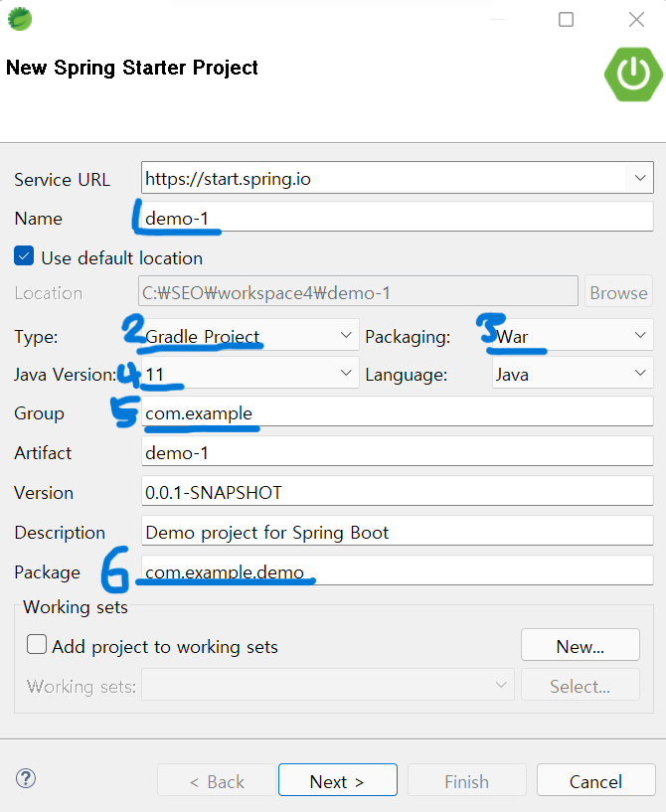This screenshot has width=666, height=812.
Task: Click the Version label
Action: (x=44, y=493)
